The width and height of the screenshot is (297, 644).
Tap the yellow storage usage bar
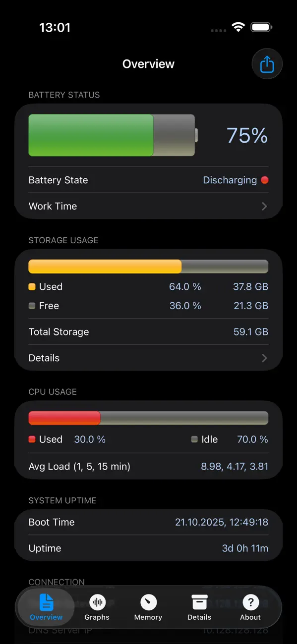[x=104, y=266]
